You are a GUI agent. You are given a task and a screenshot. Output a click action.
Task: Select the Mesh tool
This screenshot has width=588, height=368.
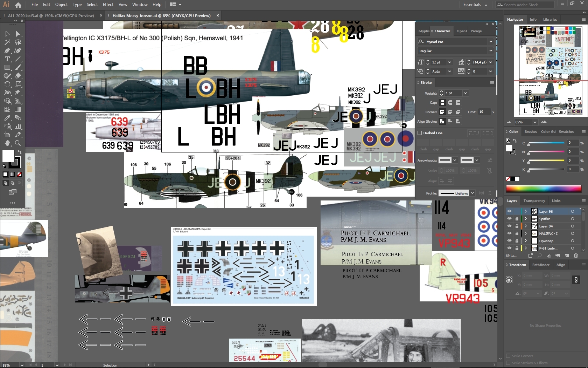7,109
